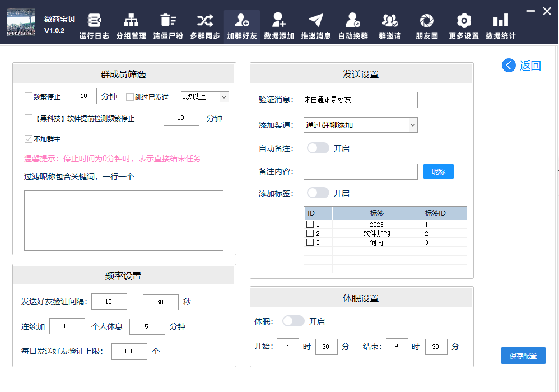
Task: Turn on the 休眠 sleep switch
Action: point(293,321)
